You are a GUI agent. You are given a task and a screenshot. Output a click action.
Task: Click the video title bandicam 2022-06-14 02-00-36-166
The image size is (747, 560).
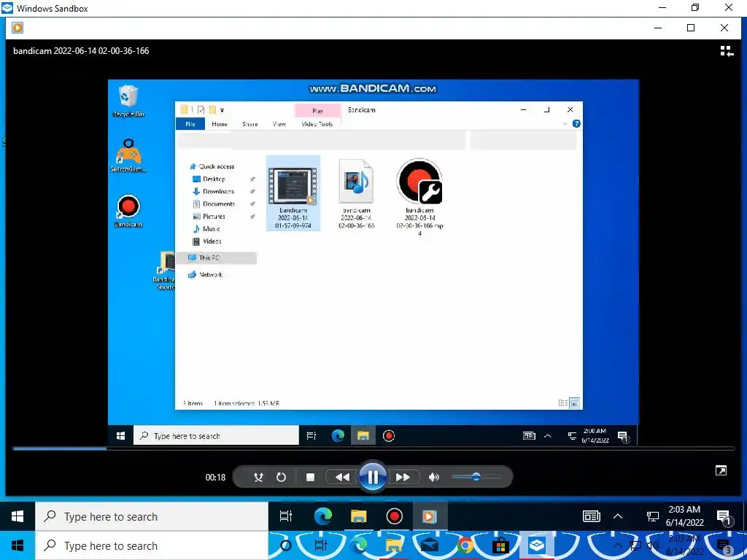(x=81, y=51)
